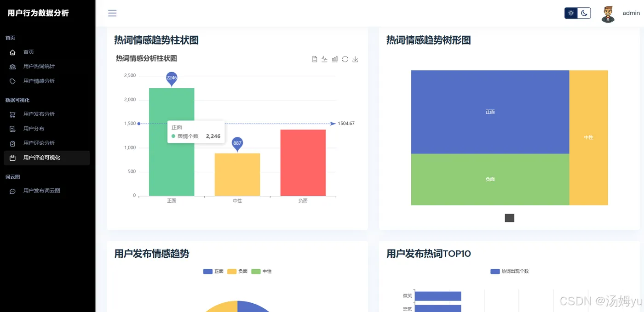The height and width of the screenshot is (312, 644).
Task: Click the 负面 x-axis label
Action: pyautogui.click(x=303, y=201)
